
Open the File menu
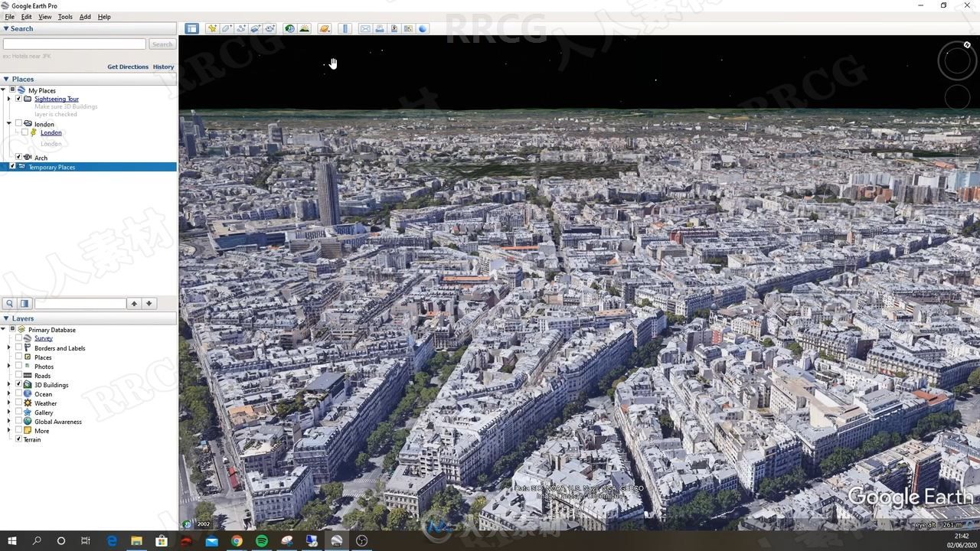coord(9,17)
